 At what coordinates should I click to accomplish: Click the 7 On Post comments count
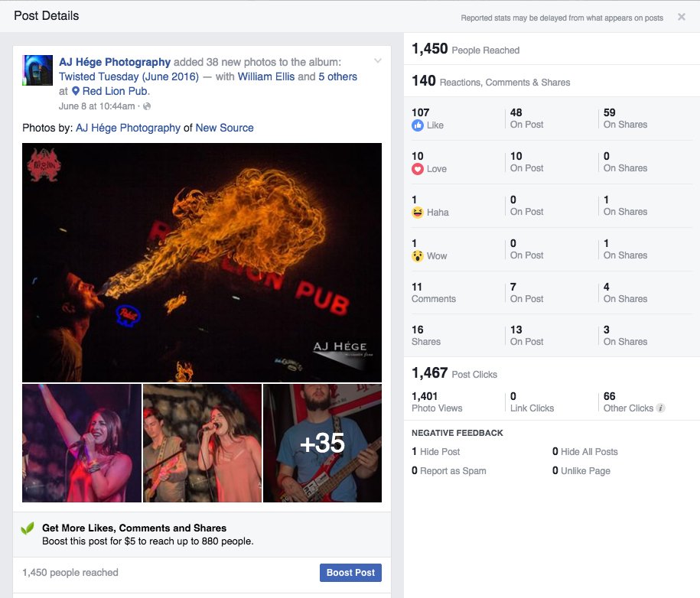coord(527,293)
